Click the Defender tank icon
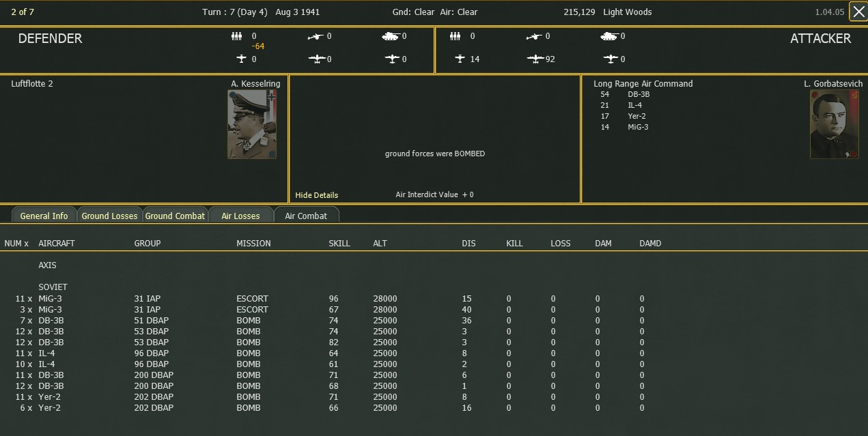Image resolution: width=868 pixels, height=436 pixels. pyautogui.click(x=391, y=37)
